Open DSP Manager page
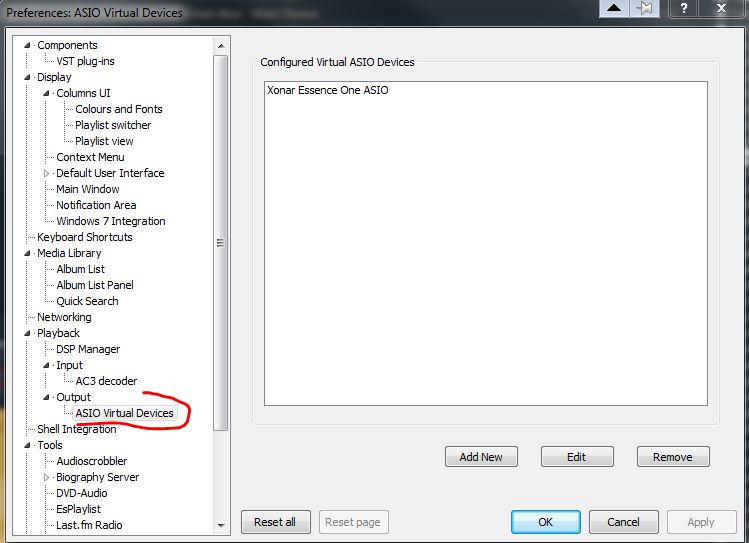This screenshot has height=543, width=749. point(88,349)
